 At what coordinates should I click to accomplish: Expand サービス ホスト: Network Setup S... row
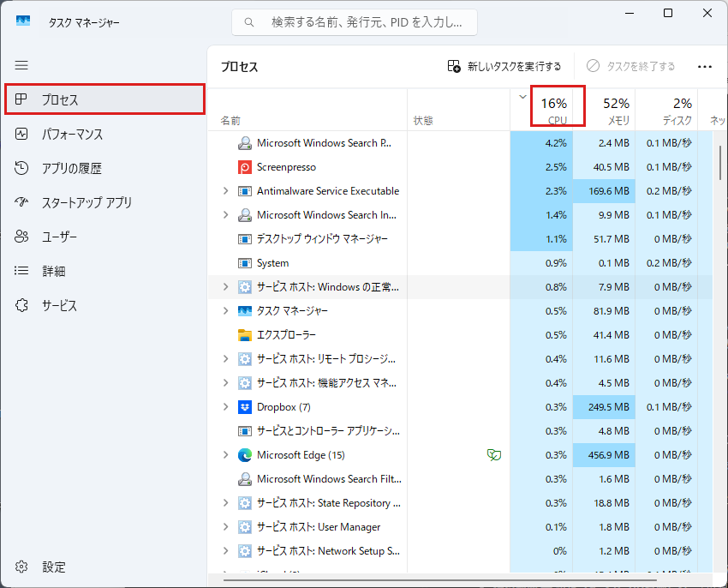point(225,551)
